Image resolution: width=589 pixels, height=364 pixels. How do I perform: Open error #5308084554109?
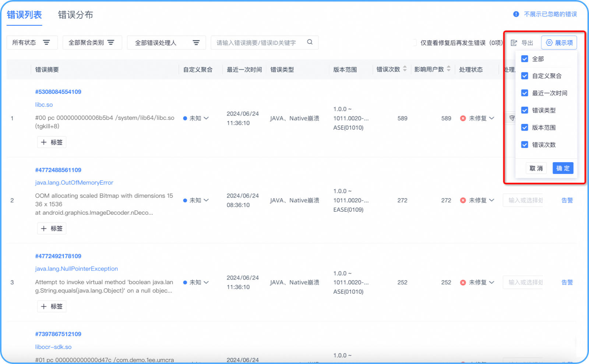pos(58,92)
